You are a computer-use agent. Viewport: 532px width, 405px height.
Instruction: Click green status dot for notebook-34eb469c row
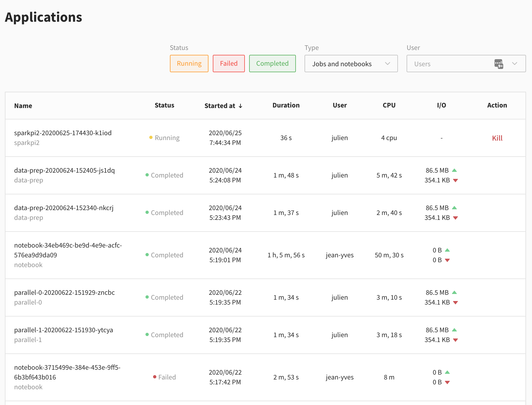147,255
